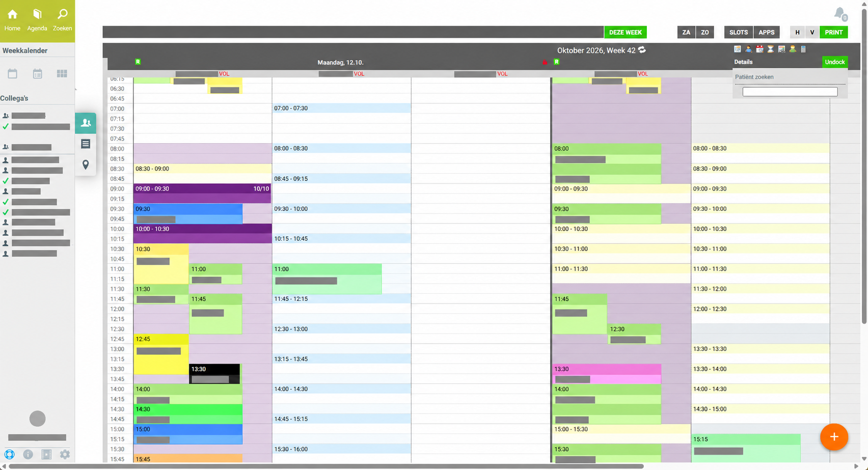This screenshot has width=868, height=470.
Task: Open the purple 09:00 - 09:30 appointment marked 10/10
Action: 202,193
